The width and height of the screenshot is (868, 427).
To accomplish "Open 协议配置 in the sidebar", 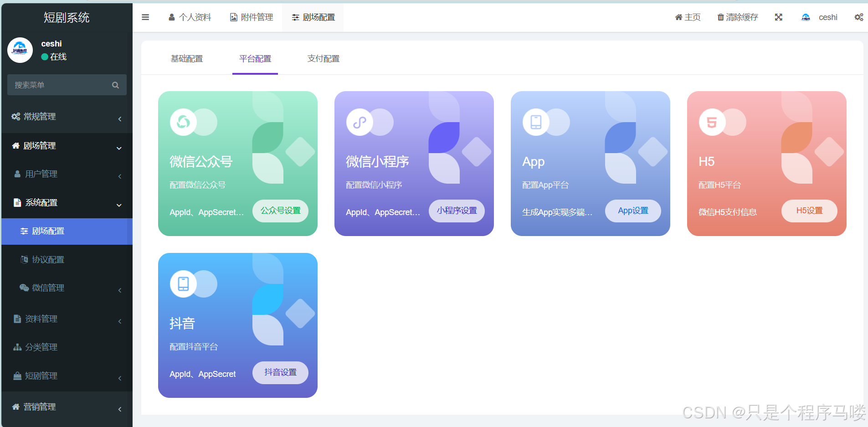I will click(67, 260).
